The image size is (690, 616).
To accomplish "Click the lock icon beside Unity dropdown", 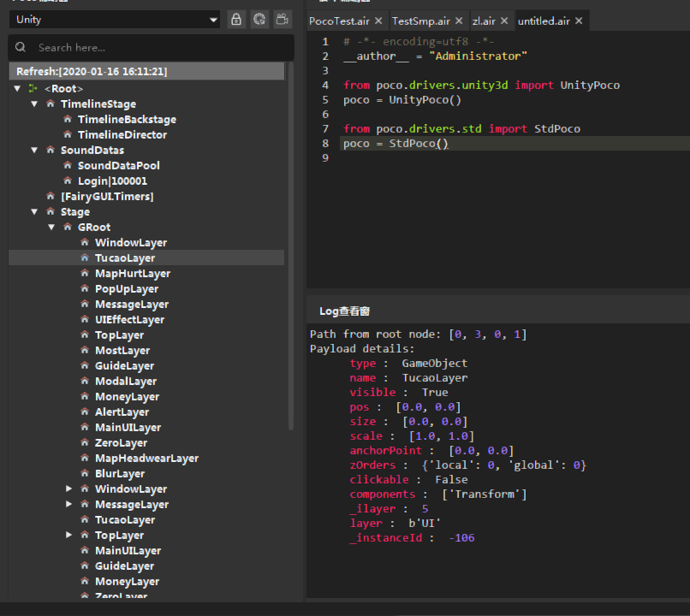I will click(236, 20).
